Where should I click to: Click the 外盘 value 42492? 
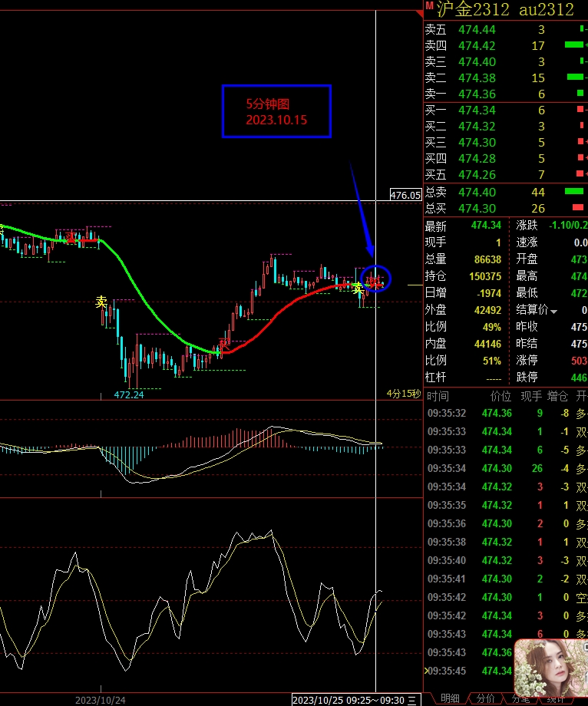point(487,310)
